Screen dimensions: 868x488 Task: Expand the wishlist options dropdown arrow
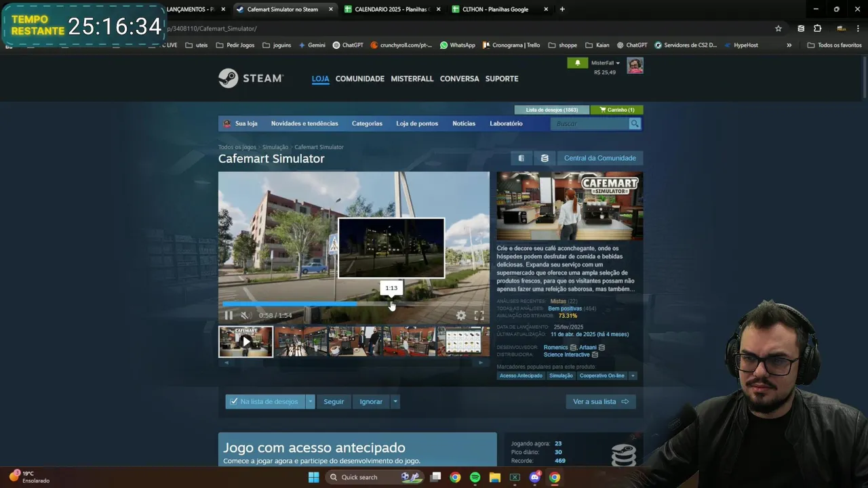(310, 401)
